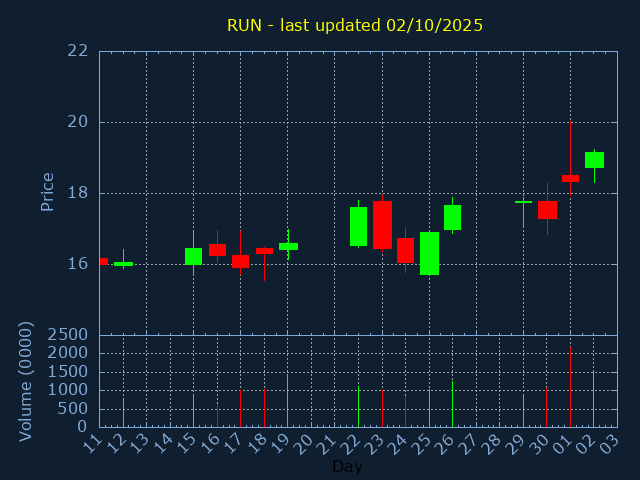The width and height of the screenshot is (640, 480).
Task: Click the chart title 'RUN - last updated 02/10/2025'
Action: tap(355, 25)
